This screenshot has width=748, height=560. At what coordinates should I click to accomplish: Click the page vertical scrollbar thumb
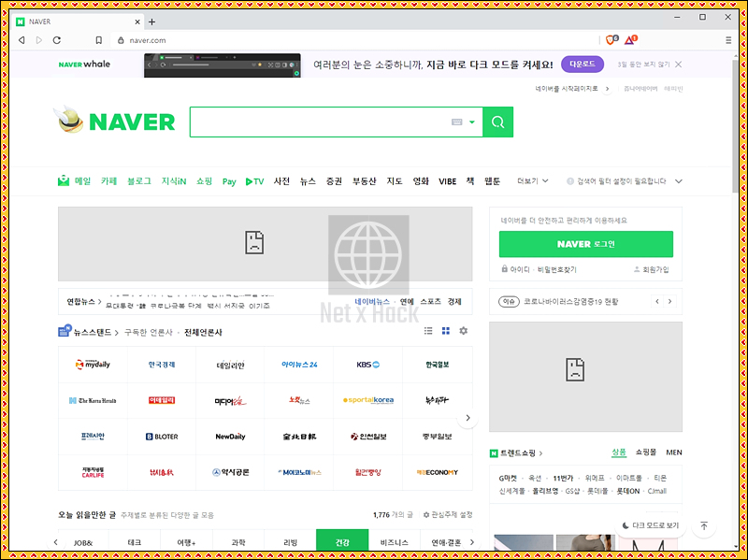pyautogui.click(x=735, y=126)
